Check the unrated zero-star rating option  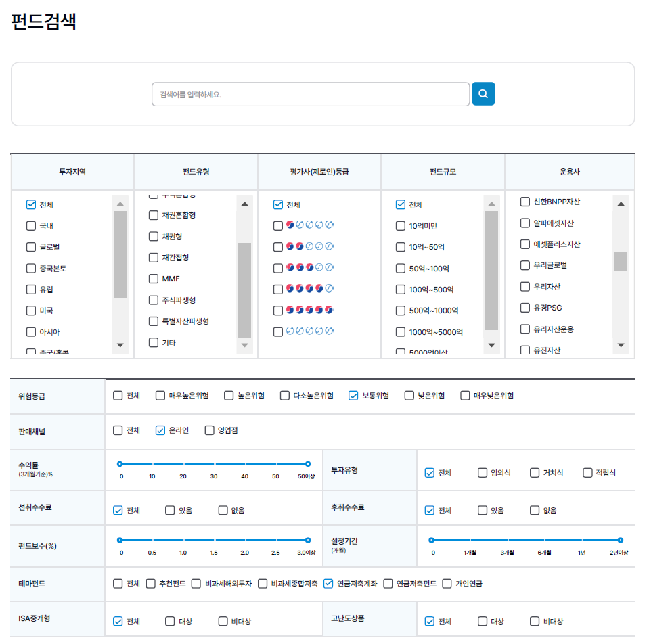click(x=278, y=331)
